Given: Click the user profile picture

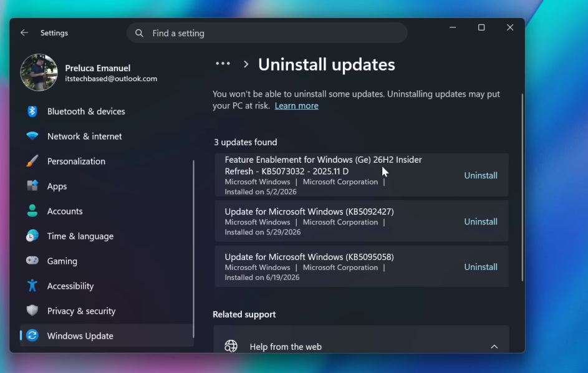Looking at the screenshot, I should [x=39, y=72].
